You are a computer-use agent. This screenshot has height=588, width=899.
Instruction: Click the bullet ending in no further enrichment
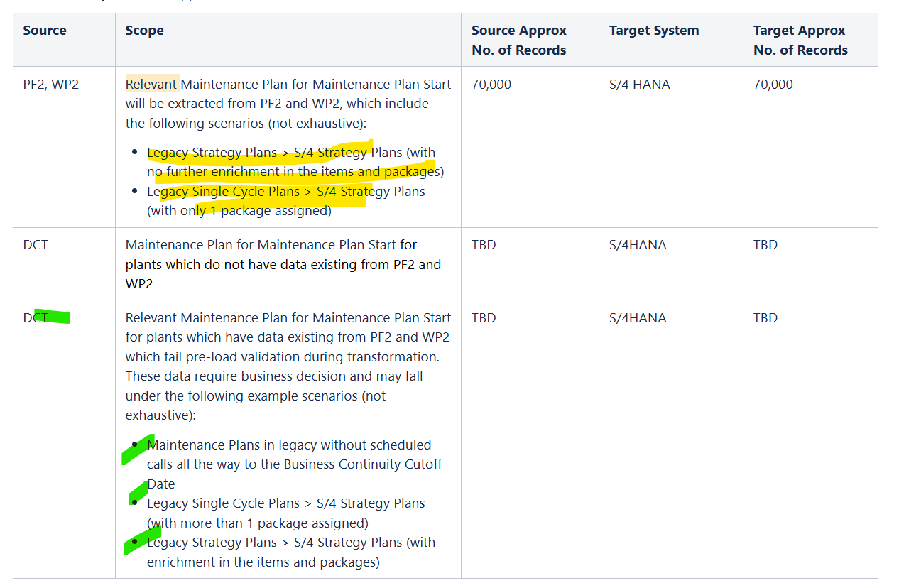tap(295, 162)
